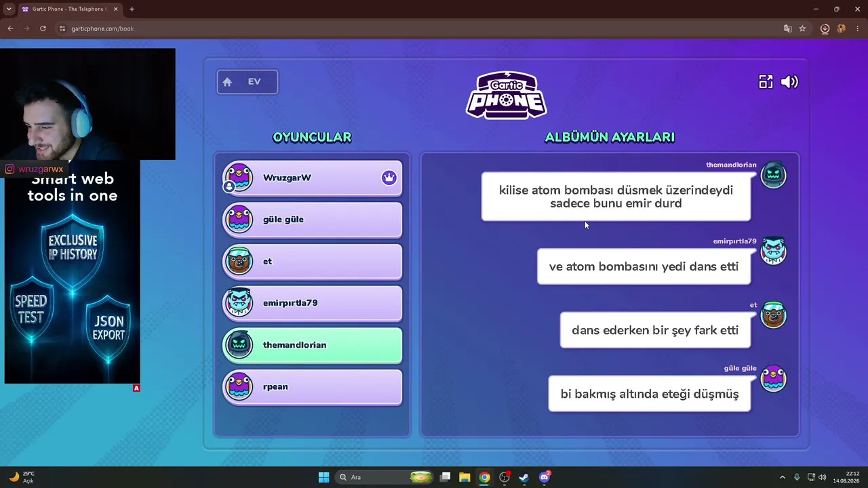The width and height of the screenshot is (868, 488).
Task: Select player emirpırtla79
Action: pos(313,303)
